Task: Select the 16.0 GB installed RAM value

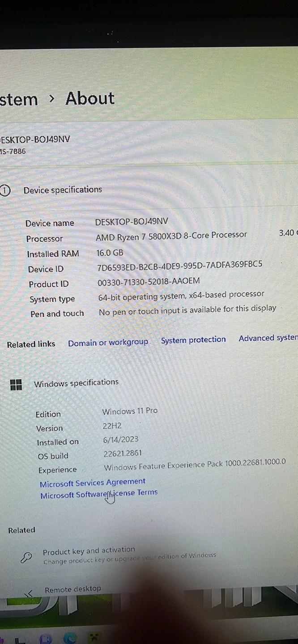Action: click(x=110, y=253)
